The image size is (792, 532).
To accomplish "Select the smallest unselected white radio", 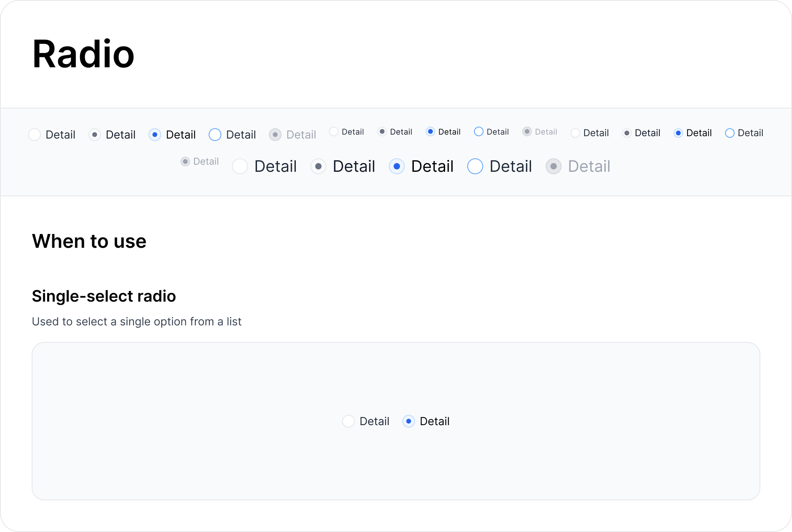I will click(334, 131).
